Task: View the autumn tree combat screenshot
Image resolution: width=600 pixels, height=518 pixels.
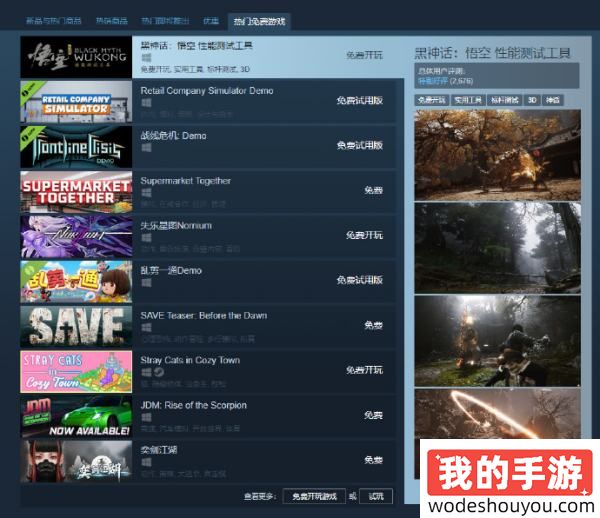Action: click(x=497, y=155)
